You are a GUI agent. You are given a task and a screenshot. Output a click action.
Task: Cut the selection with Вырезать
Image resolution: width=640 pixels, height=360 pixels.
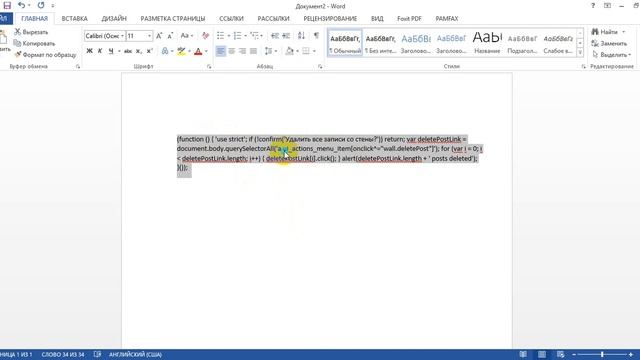pos(31,32)
